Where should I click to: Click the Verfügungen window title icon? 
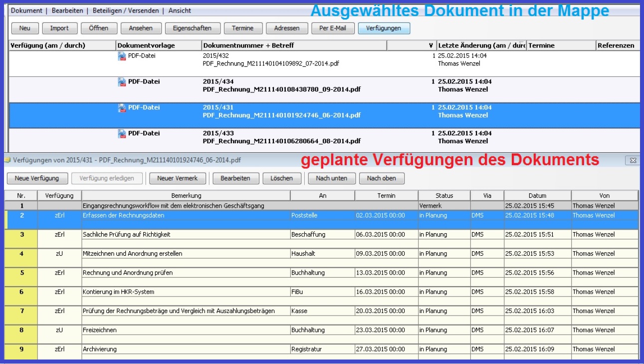(7, 161)
